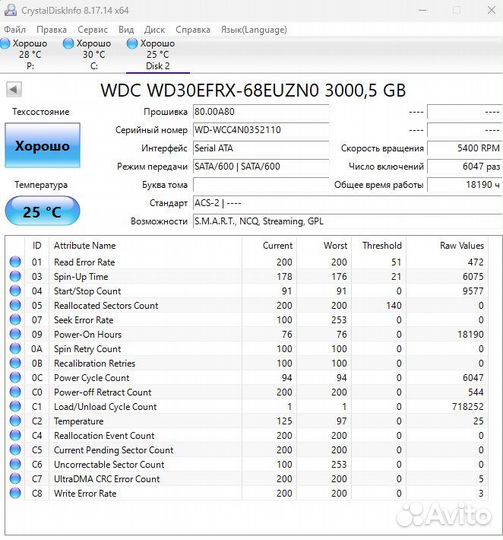503x540 pixels.
Task: Click the 5400 RPM rotation speed field
Action: coord(464,148)
